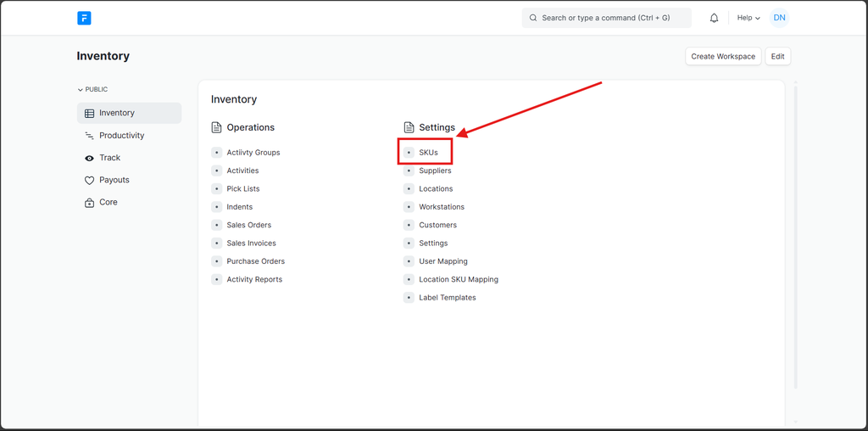Open the SKUs link

(428, 153)
